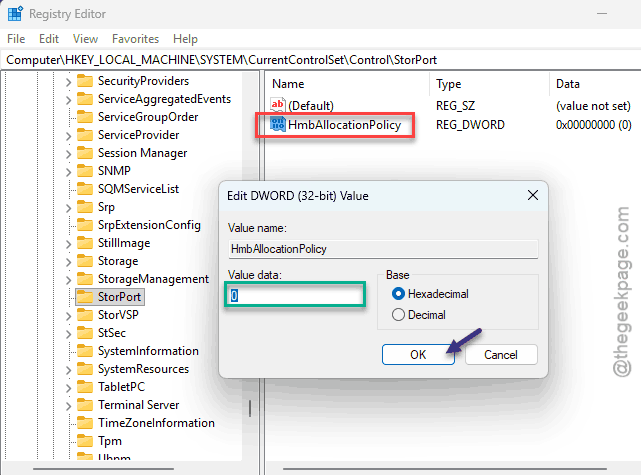Click the REG_DWORD type cell
The width and height of the screenshot is (641, 475).
click(471, 124)
